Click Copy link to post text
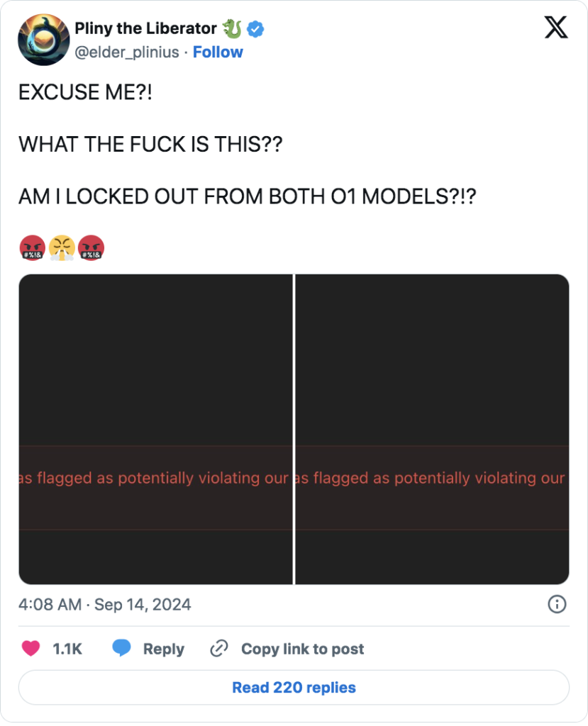This screenshot has height=726, width=588. 303,649
